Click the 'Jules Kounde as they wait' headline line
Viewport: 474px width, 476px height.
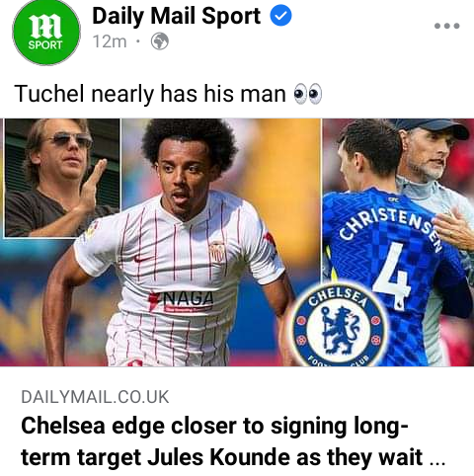pyautogui.click(x=284, y=457)
